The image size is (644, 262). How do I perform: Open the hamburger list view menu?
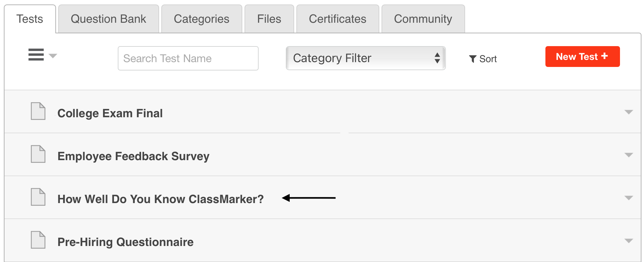click(x=36, y=55)
